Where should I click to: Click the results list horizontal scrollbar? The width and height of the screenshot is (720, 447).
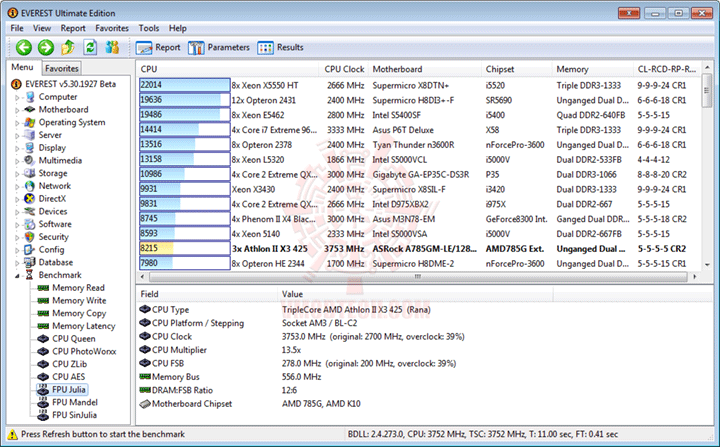click(418, 277)
